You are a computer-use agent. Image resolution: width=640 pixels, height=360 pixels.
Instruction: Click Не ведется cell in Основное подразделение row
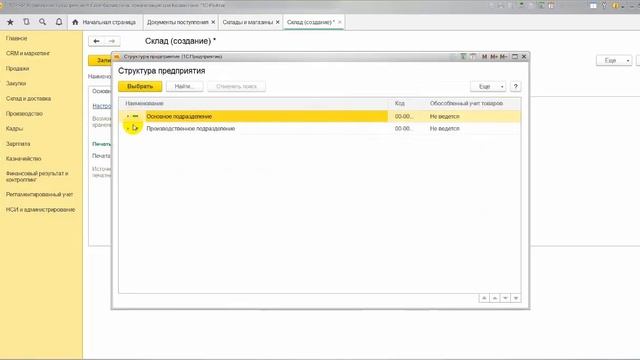444,117
